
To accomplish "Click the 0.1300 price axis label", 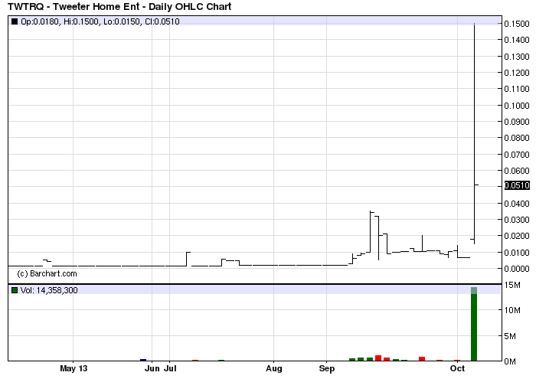I will 517,57.
